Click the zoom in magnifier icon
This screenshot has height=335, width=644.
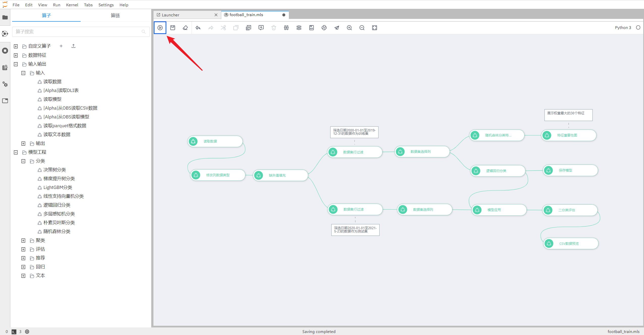[349, 27]
